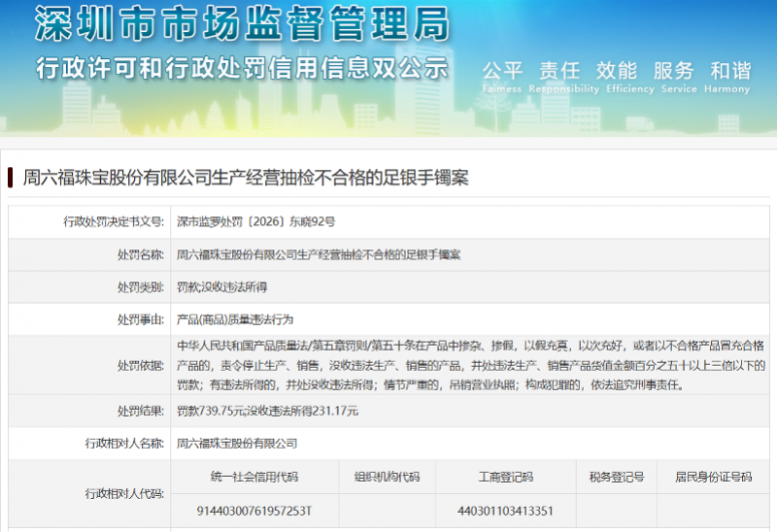This screenshot has width=777, height=532.
Task: Click the 服务 Service slogan word
Action: click(678, 77)
